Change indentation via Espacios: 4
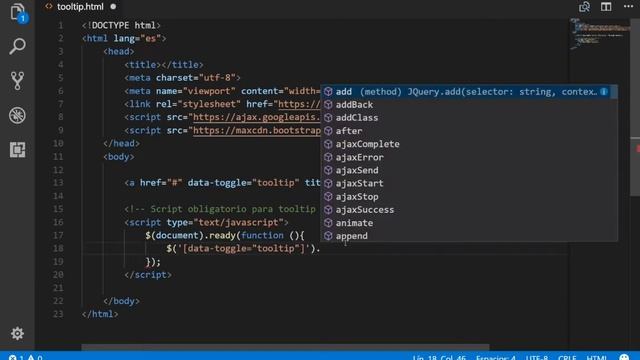This screenshot has height=360, width=640. tap(496, 358)
